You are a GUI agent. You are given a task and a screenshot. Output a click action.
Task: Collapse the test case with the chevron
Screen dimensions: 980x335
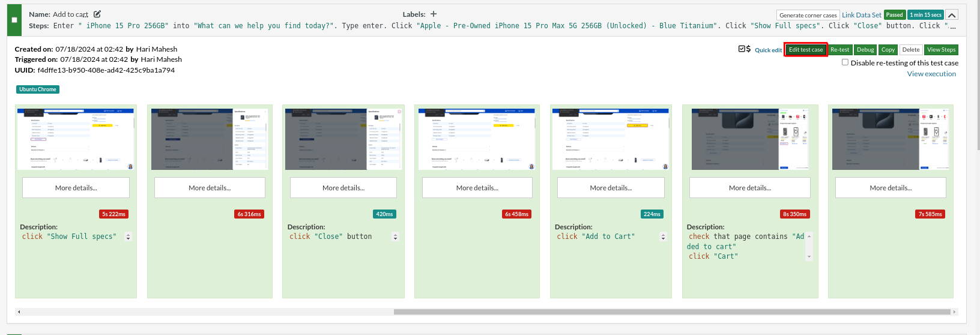tap(952, 15)
